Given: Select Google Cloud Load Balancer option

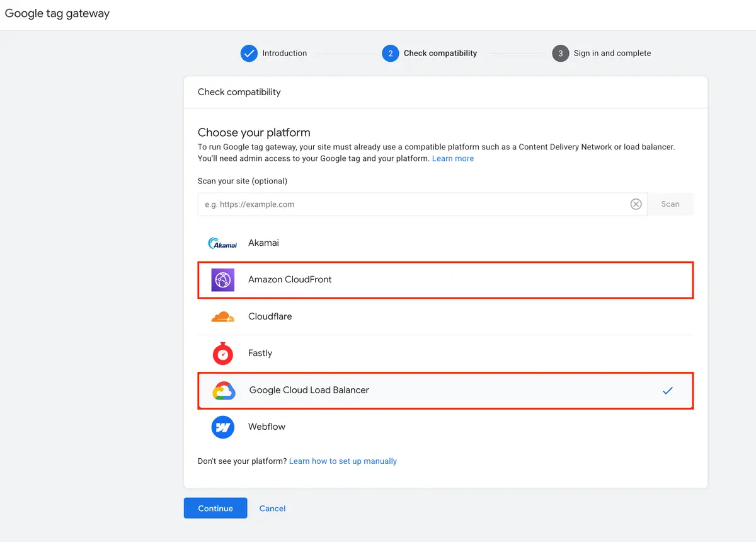Looking at the screenshot, I should tap(445, 391).
